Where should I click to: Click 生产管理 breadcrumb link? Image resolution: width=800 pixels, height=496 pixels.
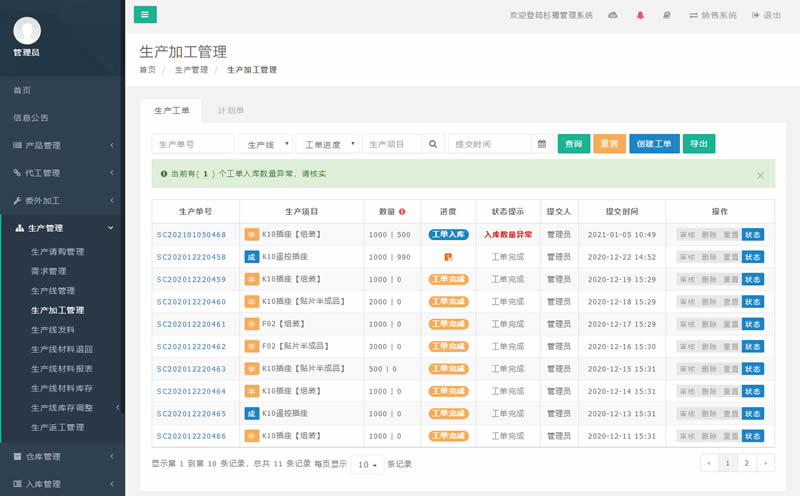[x=191, y=70]
